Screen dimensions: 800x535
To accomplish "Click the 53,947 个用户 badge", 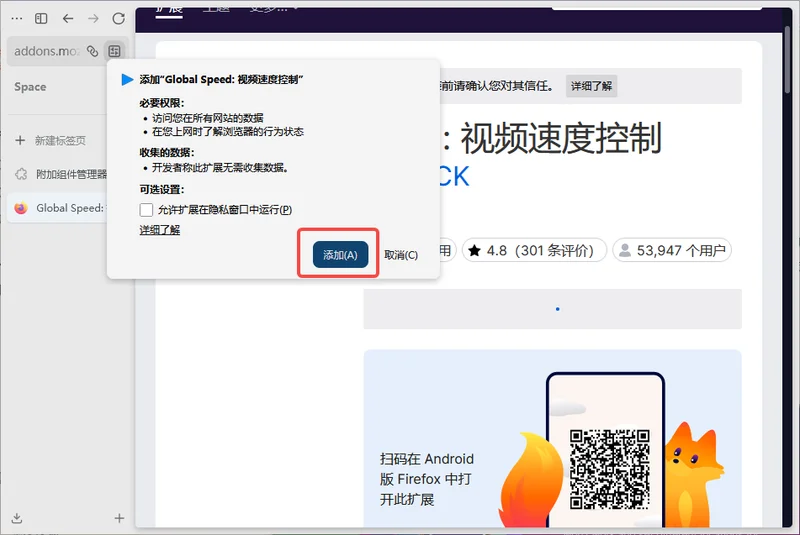I will [672, 250].
